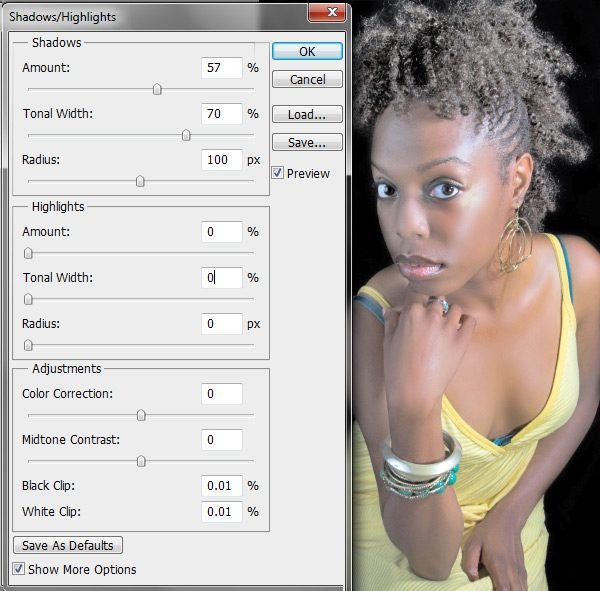Click the Midtone Contrast slider handle

pyautogui.click(x=141, y=461)
